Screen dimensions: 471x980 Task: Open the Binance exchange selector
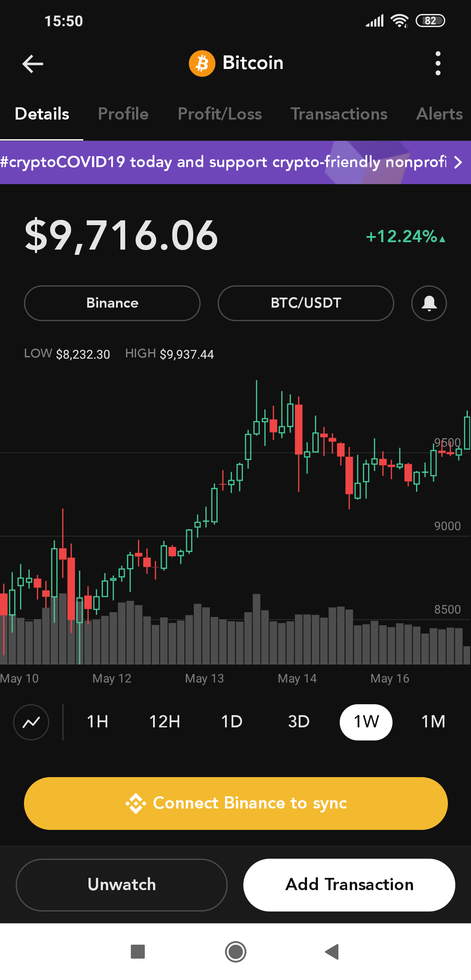(112, 303)
